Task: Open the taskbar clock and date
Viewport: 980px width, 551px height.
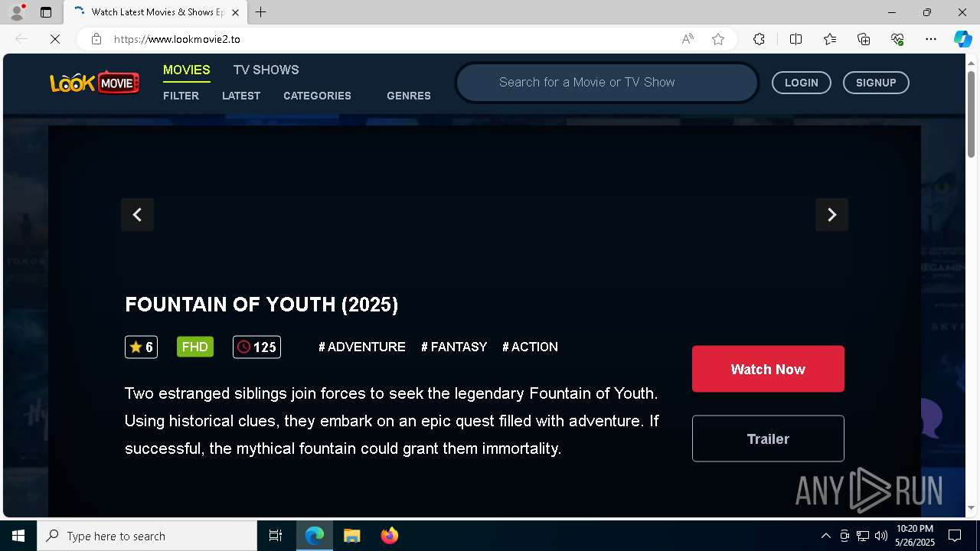Action: [x=915, y=536]
